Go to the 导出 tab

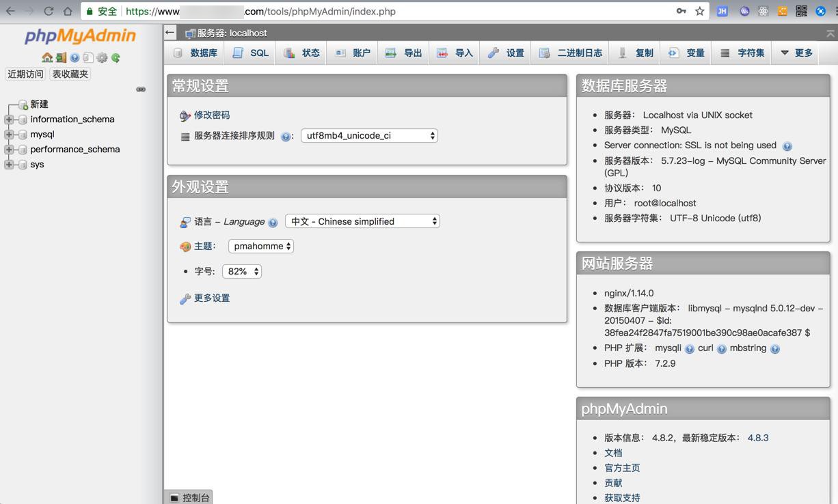[x=404, y=53]
